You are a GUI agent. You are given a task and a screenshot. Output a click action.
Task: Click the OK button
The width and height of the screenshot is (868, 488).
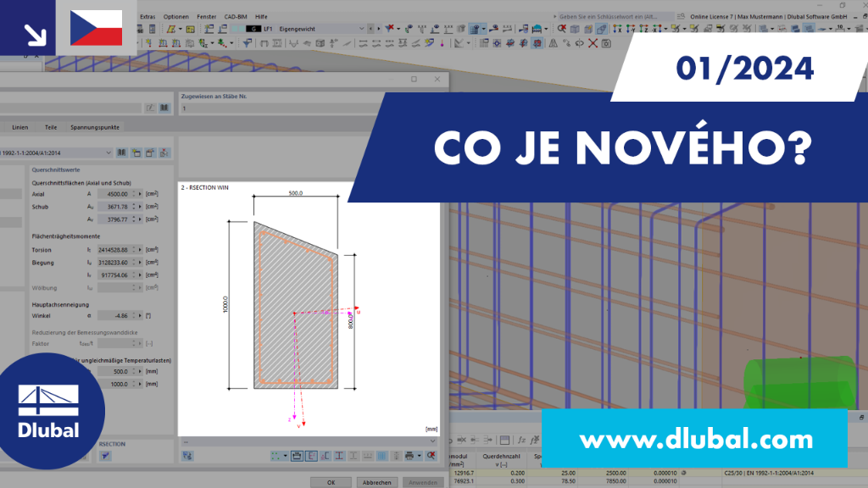(x=331, y=482)
